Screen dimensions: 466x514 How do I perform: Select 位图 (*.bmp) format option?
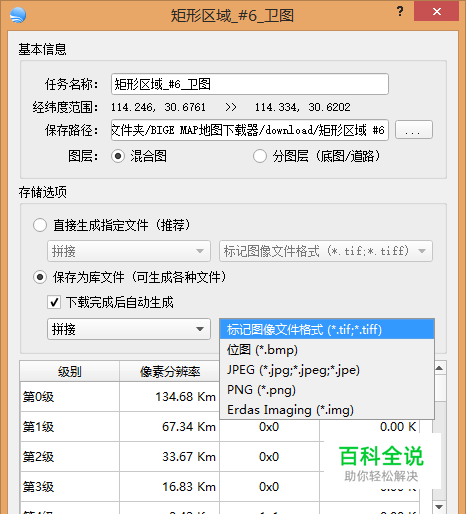coord(327,350)
